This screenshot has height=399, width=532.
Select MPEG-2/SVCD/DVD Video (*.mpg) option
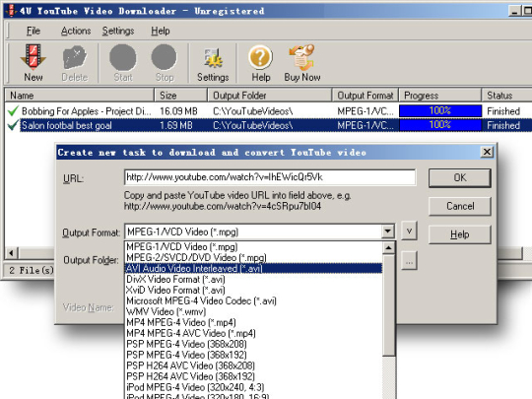click(x=253, y=257)
